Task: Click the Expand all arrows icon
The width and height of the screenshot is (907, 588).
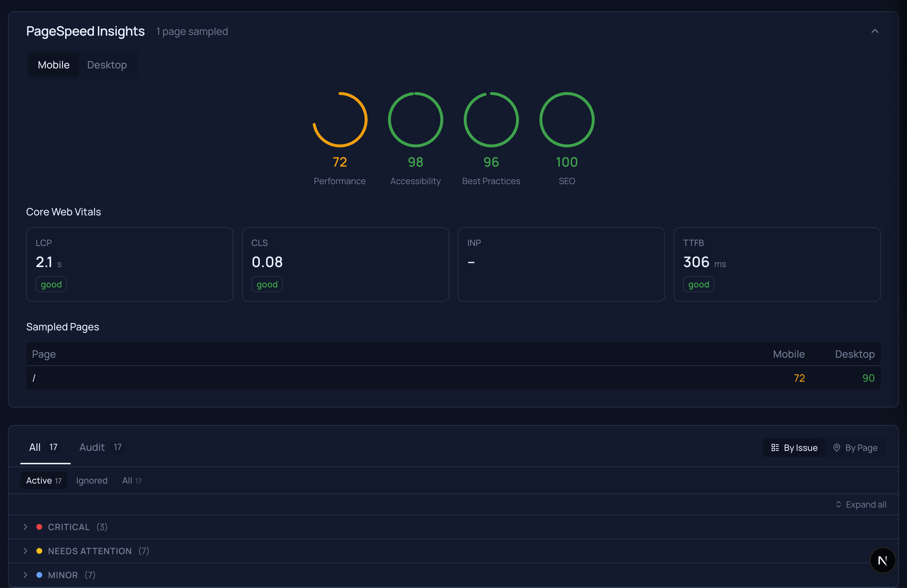Action: coord(839,504)
